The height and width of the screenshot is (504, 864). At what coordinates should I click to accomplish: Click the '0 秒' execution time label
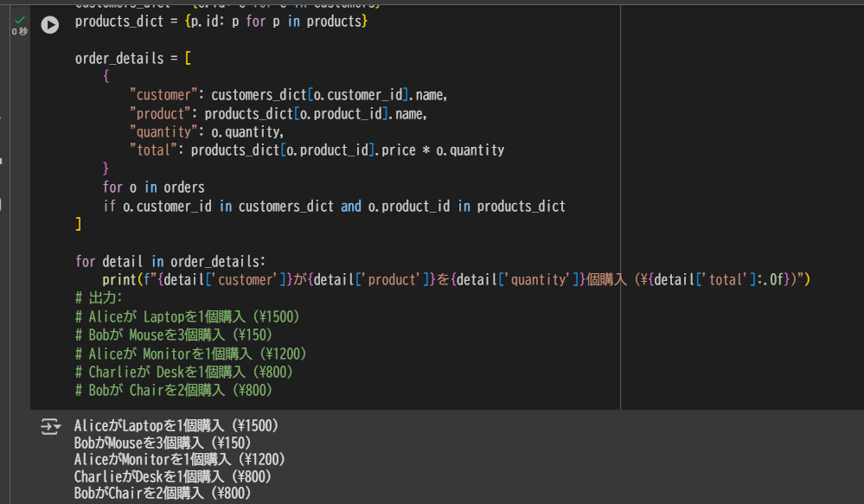(20, 31)
